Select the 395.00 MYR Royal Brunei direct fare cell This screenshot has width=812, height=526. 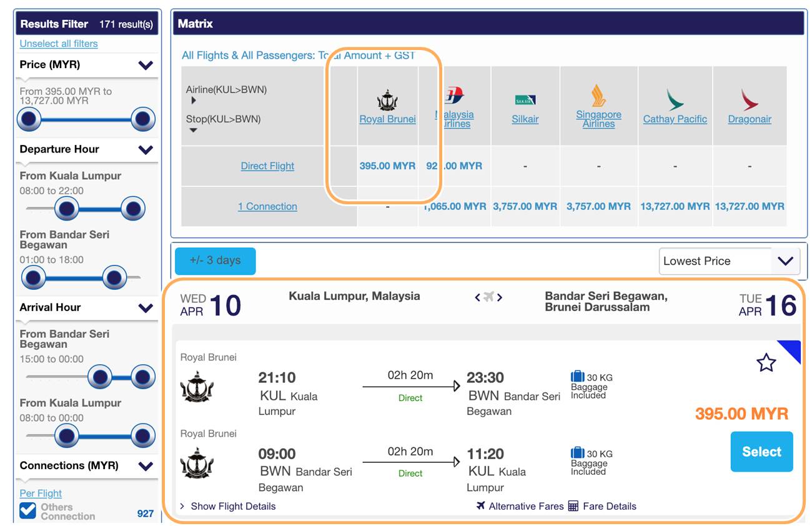(387, 166)
